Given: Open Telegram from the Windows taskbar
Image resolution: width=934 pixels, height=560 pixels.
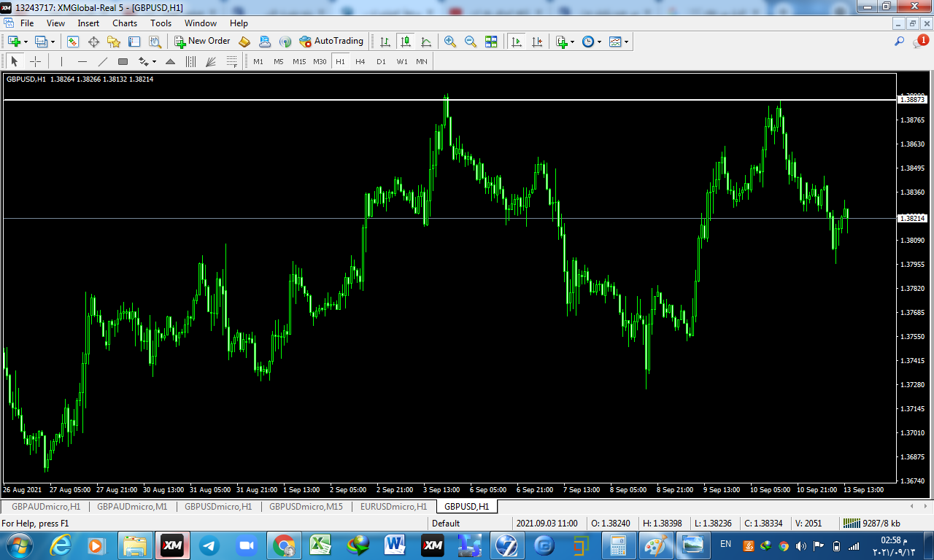Looking at the screenshot, I should click(210, 545).
